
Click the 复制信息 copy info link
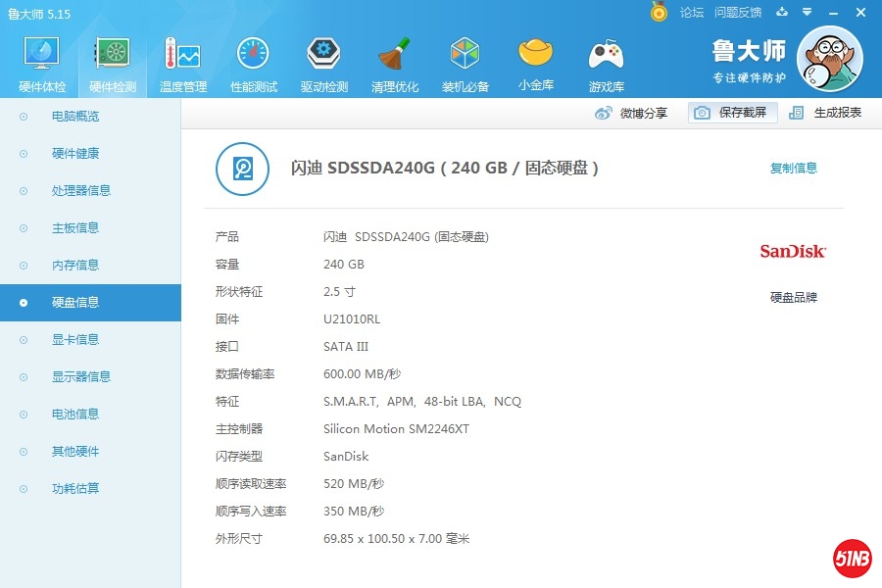pyautogui.click(x=793, y=169)
